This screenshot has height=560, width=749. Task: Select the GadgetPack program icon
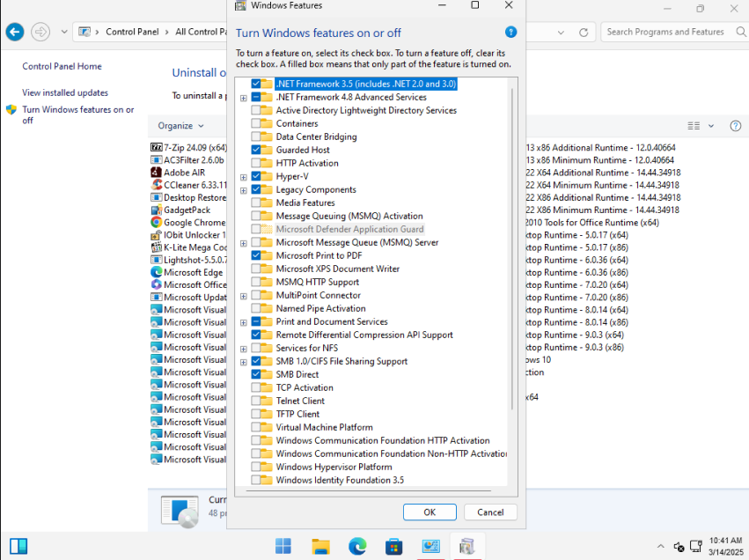tap(156, 210)
